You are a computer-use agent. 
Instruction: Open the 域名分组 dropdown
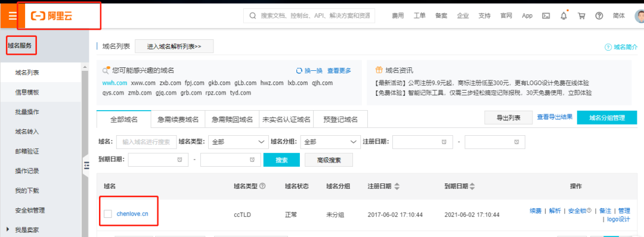330,142
